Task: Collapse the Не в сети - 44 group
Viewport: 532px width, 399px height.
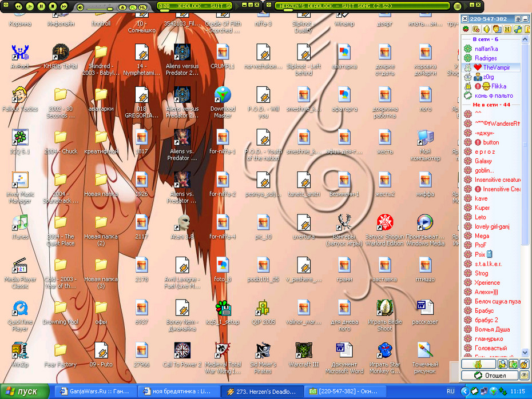Action: click(491, 105)
